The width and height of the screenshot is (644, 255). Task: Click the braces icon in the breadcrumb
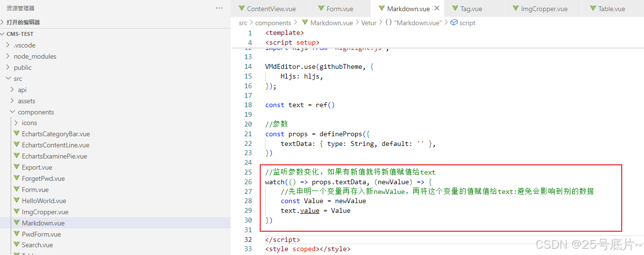point(389,22)
